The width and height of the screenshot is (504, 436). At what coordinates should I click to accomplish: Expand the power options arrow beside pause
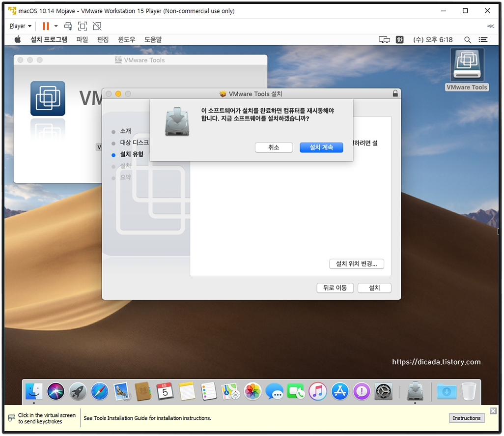(x=56, y=26)
